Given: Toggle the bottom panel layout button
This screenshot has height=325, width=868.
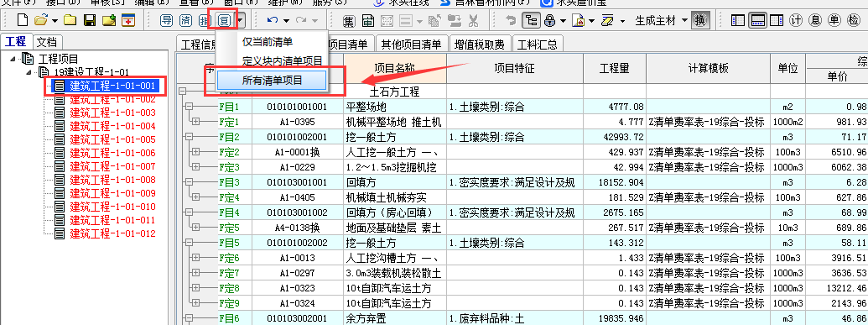Looking at the screenshot, I should tap(757, 21).
